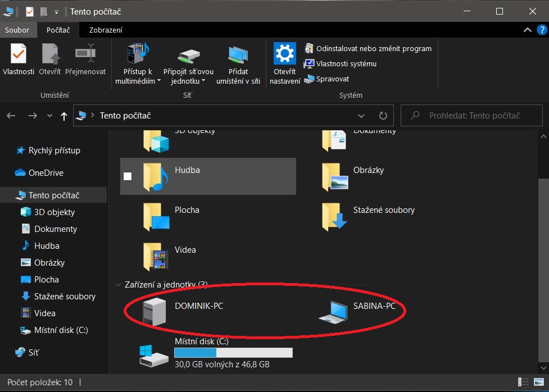Open Videa in navigation pane
Screen dimensions: 549x392
pyautogui.click(x=39, y=313)
